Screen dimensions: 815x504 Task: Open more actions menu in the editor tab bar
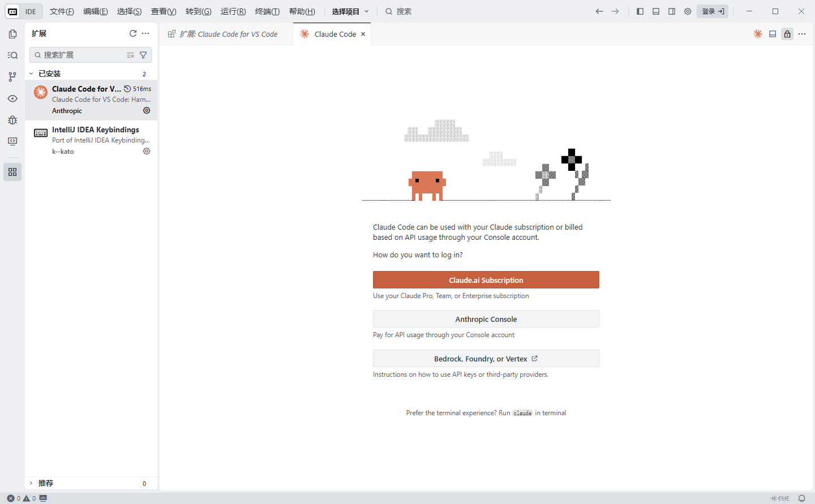point(802,34)
